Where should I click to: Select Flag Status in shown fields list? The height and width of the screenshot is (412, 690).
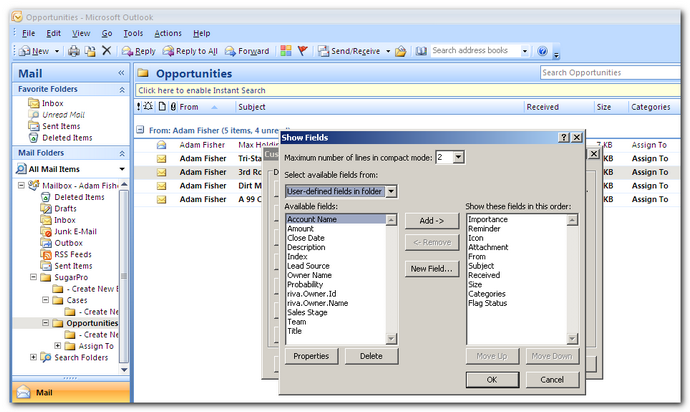pos(488,303)
